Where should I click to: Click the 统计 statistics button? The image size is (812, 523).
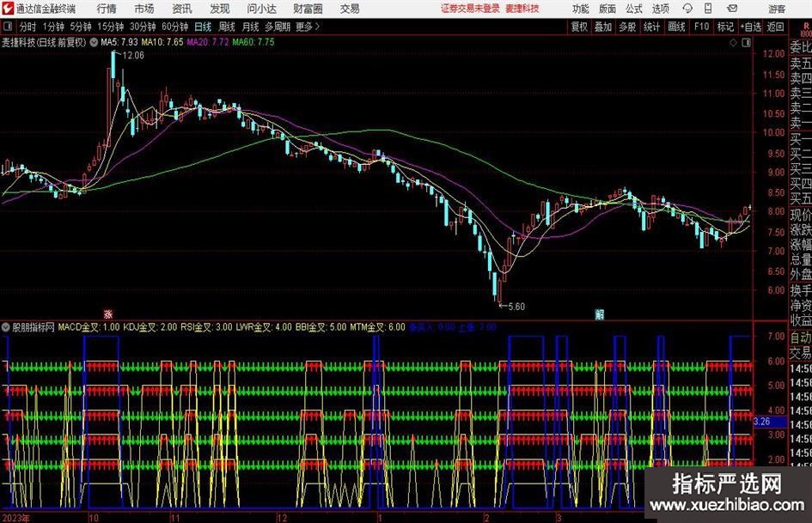pyautogui.click(x=652, y=27)
